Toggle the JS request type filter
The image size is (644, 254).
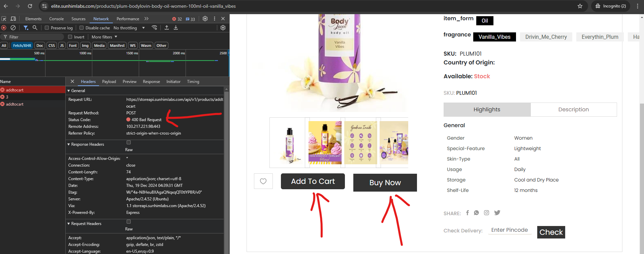click(x=62, y=46)
